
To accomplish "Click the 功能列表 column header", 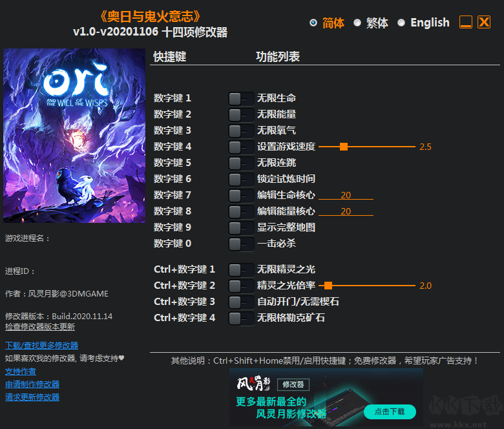I will [278, 57].
